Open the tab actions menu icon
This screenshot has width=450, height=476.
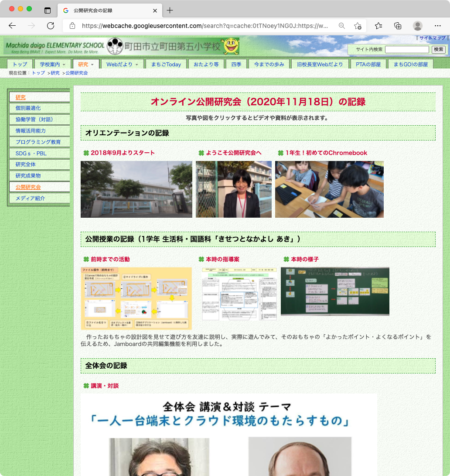48,10
